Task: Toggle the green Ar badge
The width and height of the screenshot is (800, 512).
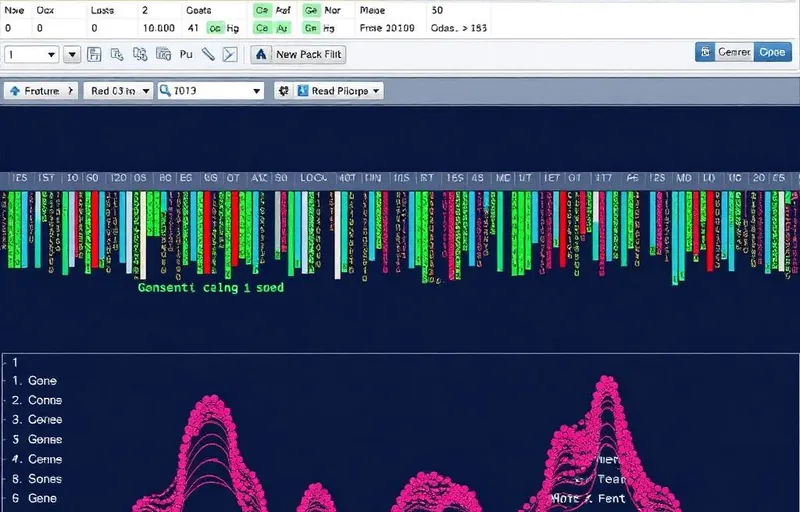Action: 282,28
